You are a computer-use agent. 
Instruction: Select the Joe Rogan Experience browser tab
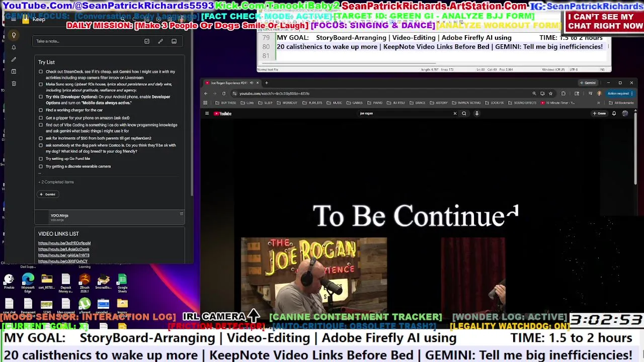tap(231, 83)
